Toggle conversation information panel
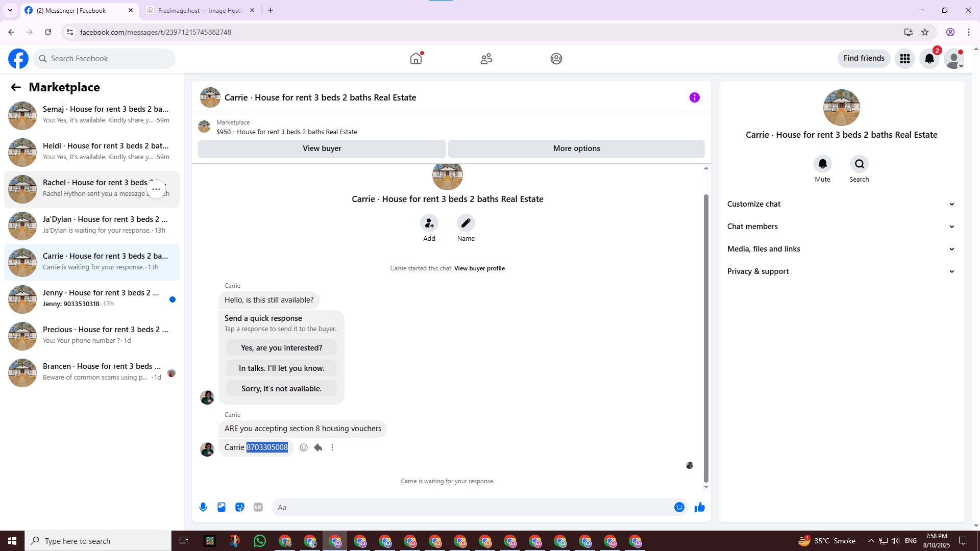Viewport: 980px width, 551px height. (x=694, y=97)
